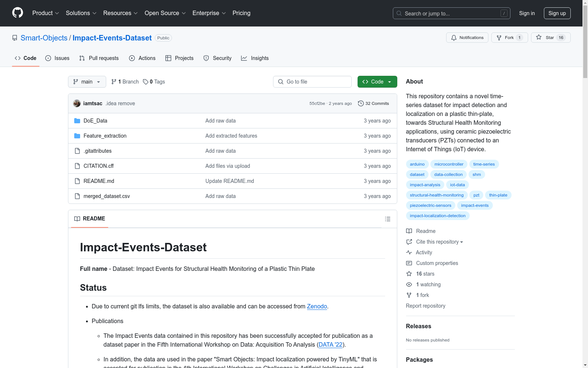Viewport: 588px width, 368px height.
Task: Click the Feature_extraction folder icon
Action: [77, 136]
